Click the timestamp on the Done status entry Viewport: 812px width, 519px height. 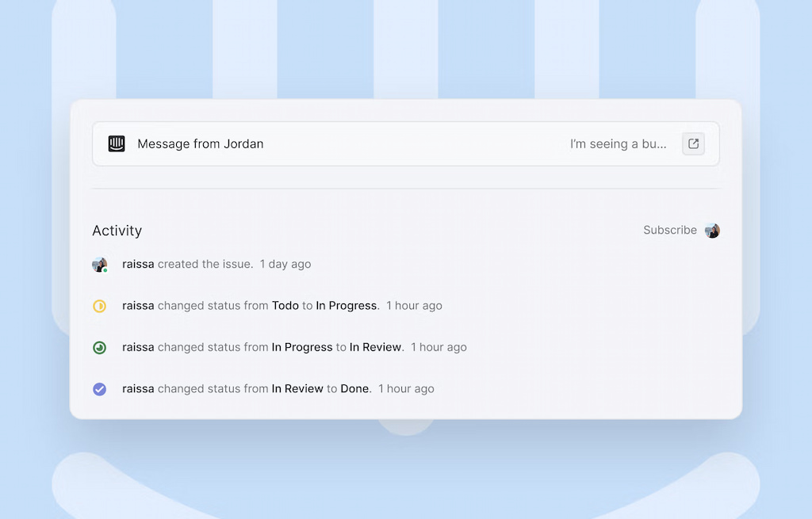406,389
